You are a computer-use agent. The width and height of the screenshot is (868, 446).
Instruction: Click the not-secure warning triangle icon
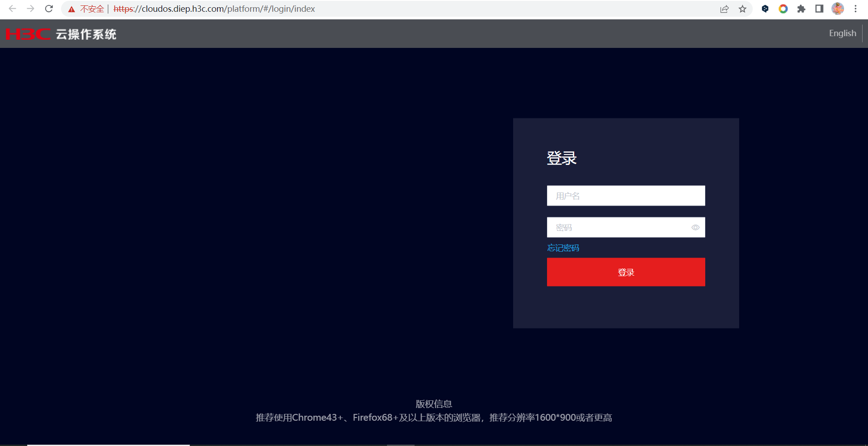[71, 9]
